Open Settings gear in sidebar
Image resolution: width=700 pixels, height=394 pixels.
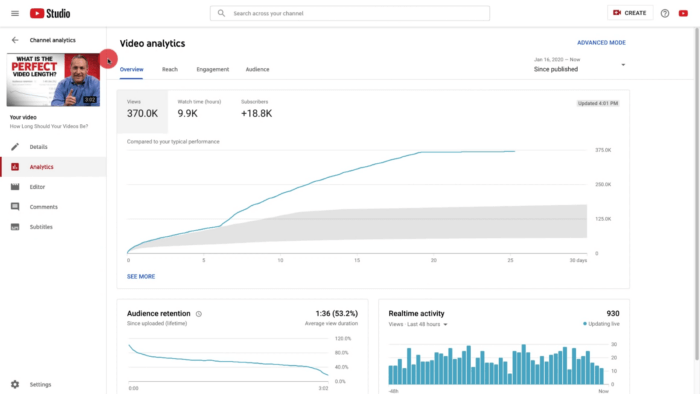coord(15,384)
